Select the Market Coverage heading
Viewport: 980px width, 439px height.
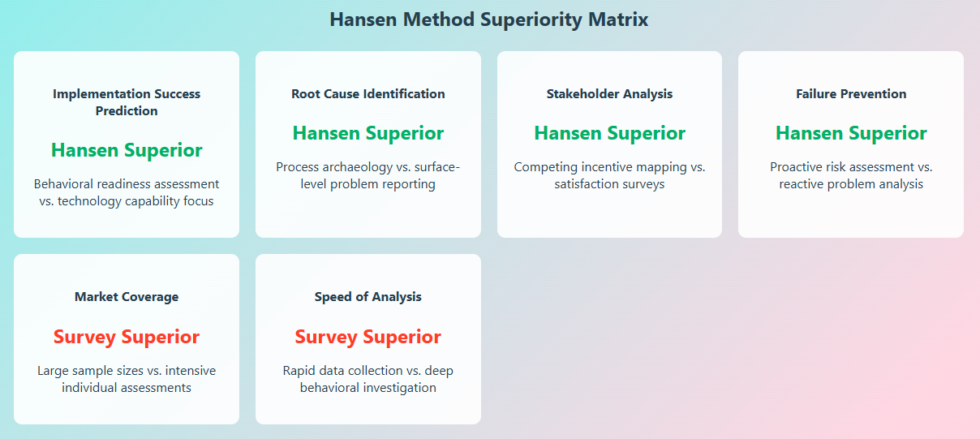127,296
